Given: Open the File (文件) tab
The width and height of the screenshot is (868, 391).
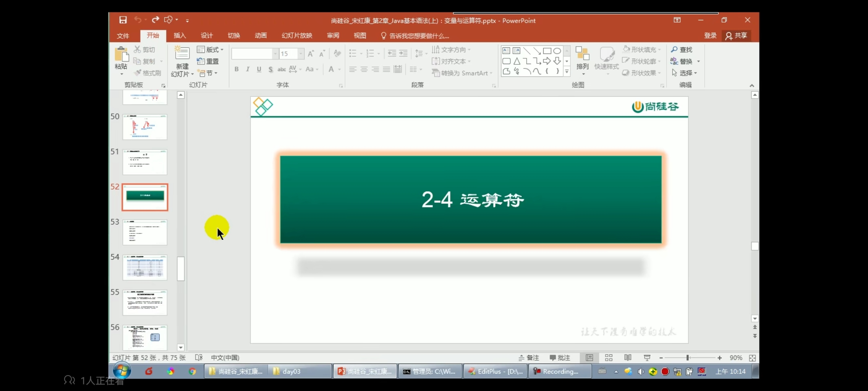Looking at the screenshot, I should point(123,35).
